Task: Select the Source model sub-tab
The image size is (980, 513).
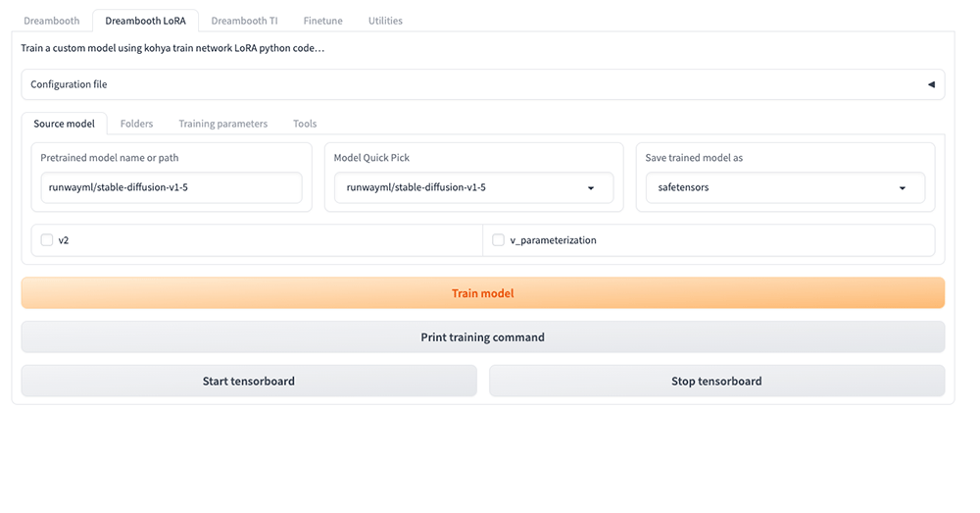Action: [65, 124]
